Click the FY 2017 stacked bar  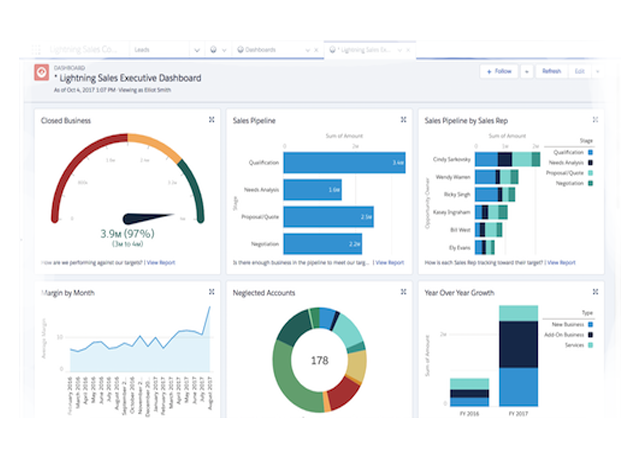click(518, 356)
